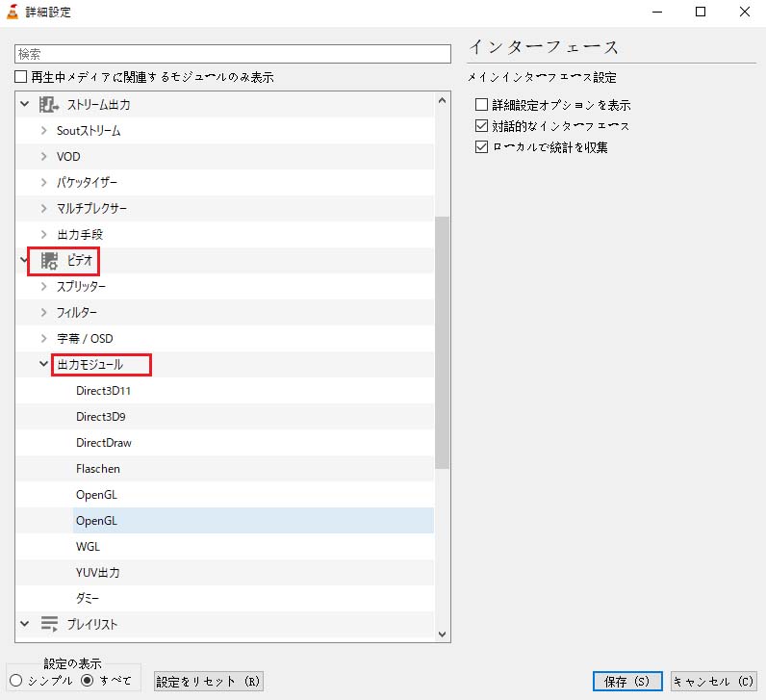
Task: Collapse the 出力モジュール tree node
Action: point(43,365)
